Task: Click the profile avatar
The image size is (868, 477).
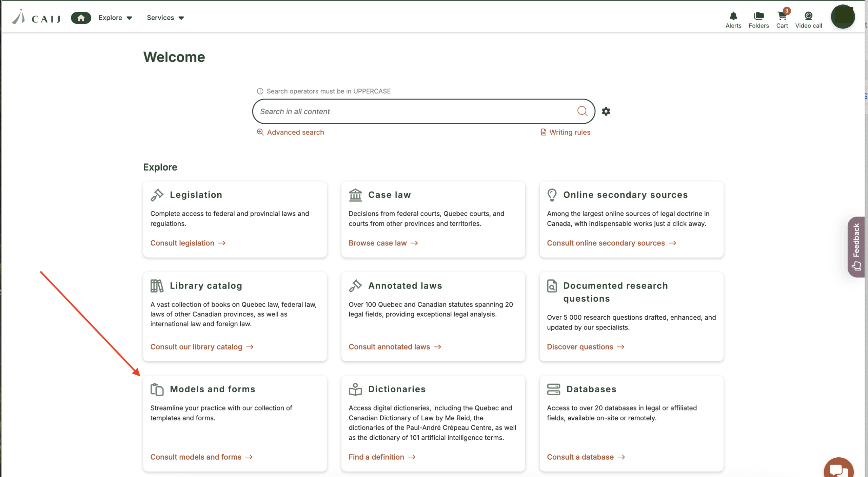Action: (843, 16)
